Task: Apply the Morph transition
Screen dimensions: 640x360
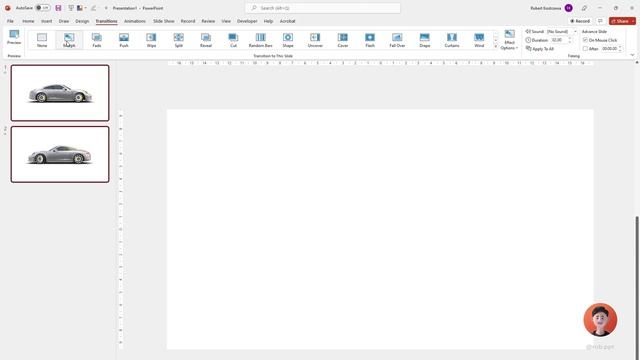Action: 69,40
